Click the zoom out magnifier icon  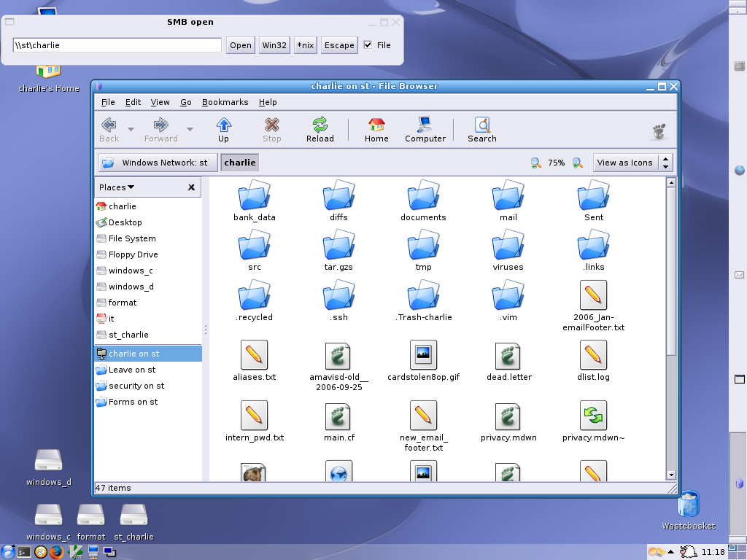[x=535, y=163]
